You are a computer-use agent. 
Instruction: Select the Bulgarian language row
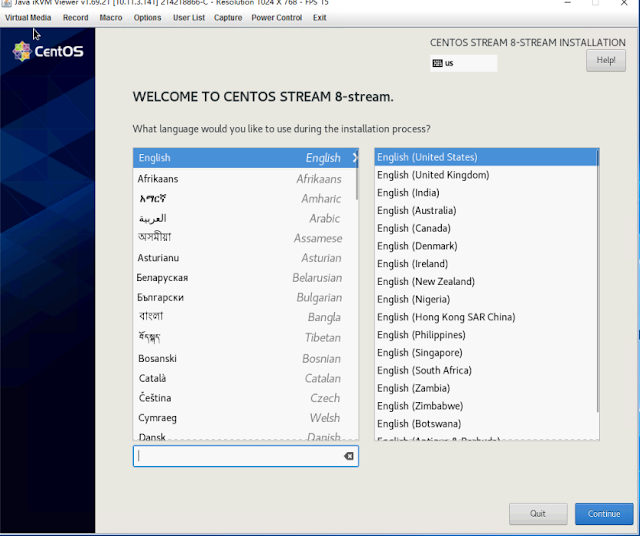pos(246,298)
